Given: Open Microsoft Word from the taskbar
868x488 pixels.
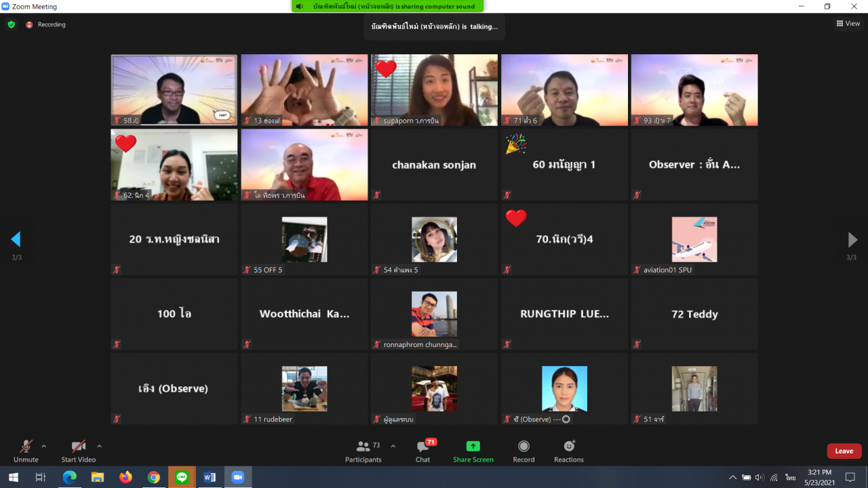Looking at the screenshot, I should (x=210, y=477).
